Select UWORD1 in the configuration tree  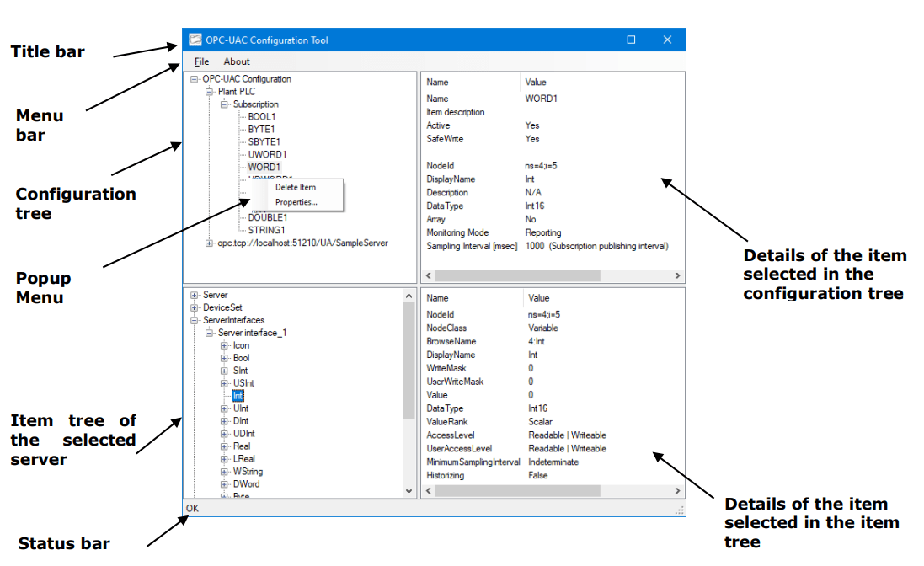[267, 154]
